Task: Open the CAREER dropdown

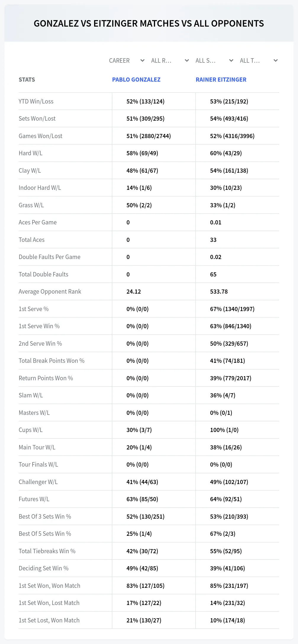Action: click(x=127, y=61)
